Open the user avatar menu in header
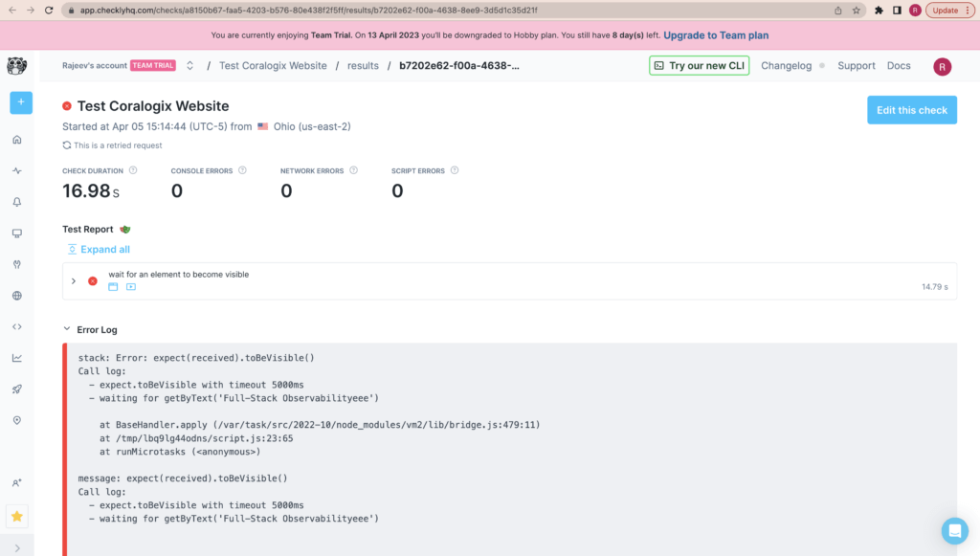 [x=942, y=67]
